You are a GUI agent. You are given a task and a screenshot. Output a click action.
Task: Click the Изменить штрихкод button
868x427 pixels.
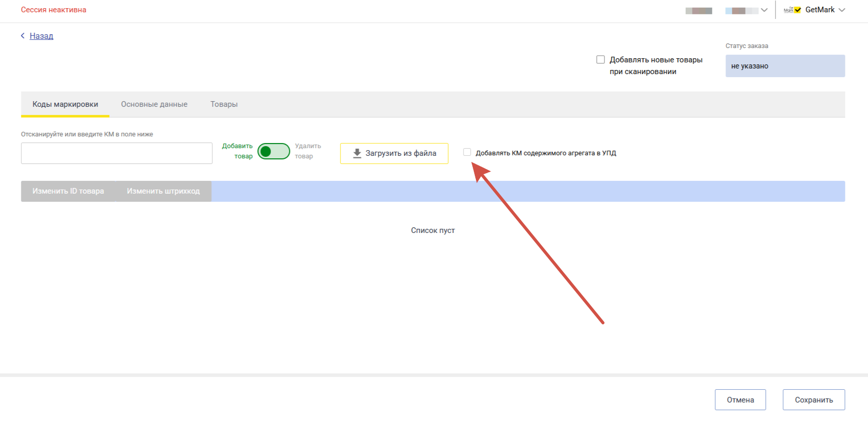[163, 191]
